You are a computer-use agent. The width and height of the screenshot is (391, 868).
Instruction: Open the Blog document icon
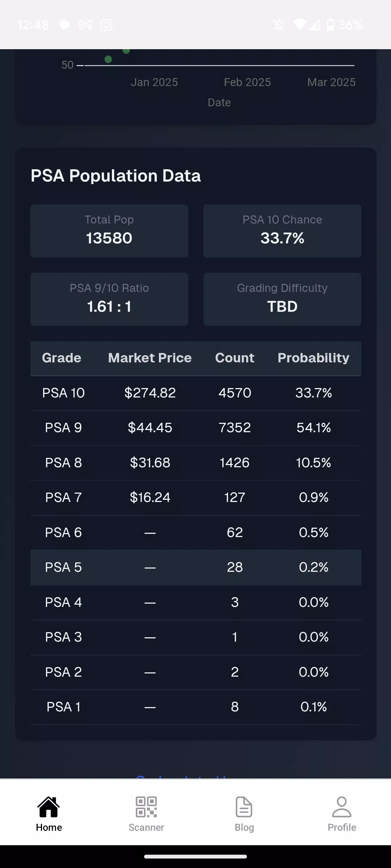[244, 807]
